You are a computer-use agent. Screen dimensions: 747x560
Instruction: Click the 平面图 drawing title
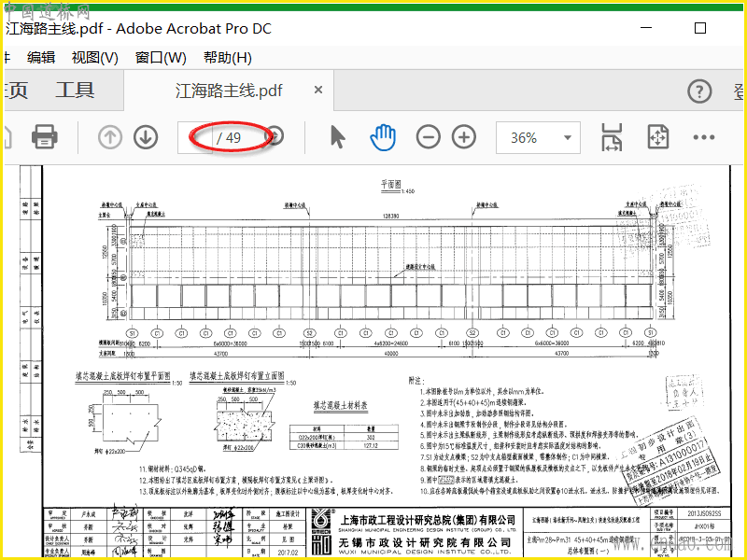390,184
